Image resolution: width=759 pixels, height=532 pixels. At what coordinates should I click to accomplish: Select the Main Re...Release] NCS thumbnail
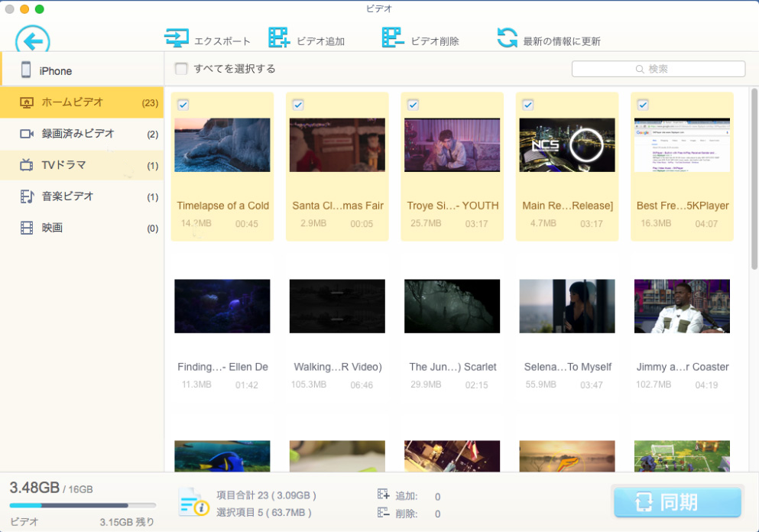coord(567,144)
